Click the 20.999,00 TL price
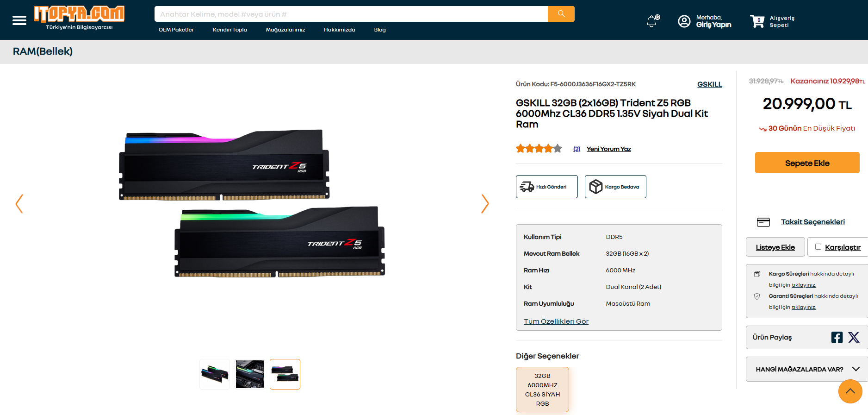 click(x=807, y=104)
